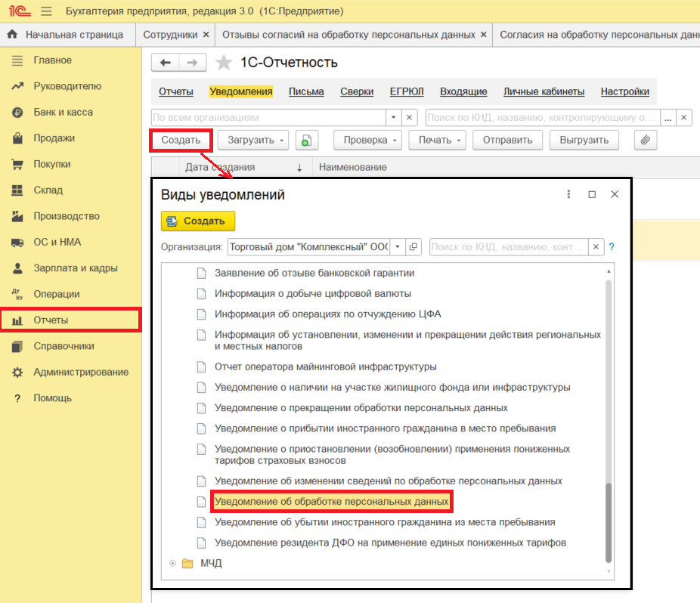Expand the МЧД folder tree node
Image resolution: width=700 pixels, height=603 pixels.
click(x=173, y=564)
